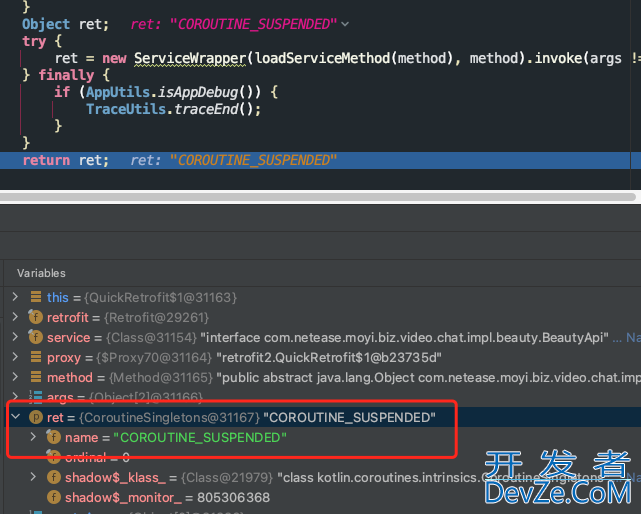Collapse the ret variable node
The image size is (641, 514).
[16, 417]
